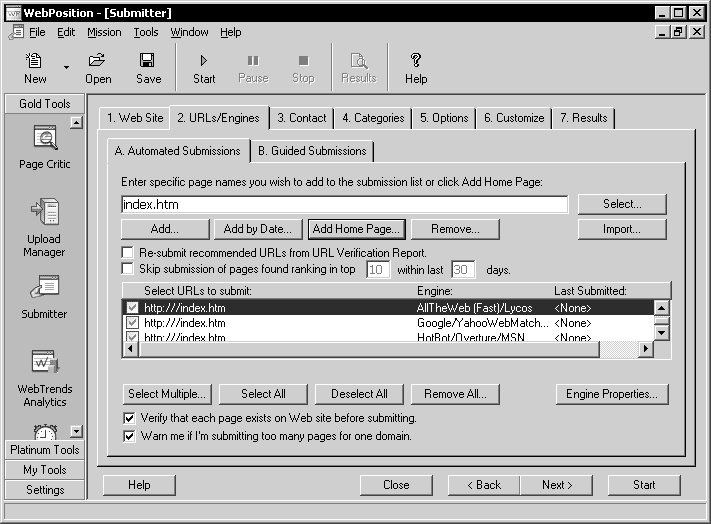Click the page name input field

(345, 204)
